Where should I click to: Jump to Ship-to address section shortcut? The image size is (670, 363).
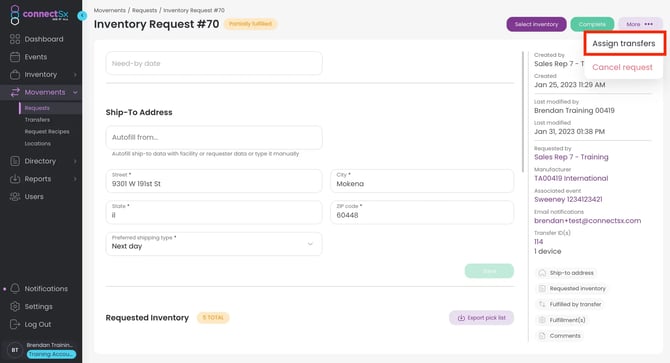click(x=566, y=273)
